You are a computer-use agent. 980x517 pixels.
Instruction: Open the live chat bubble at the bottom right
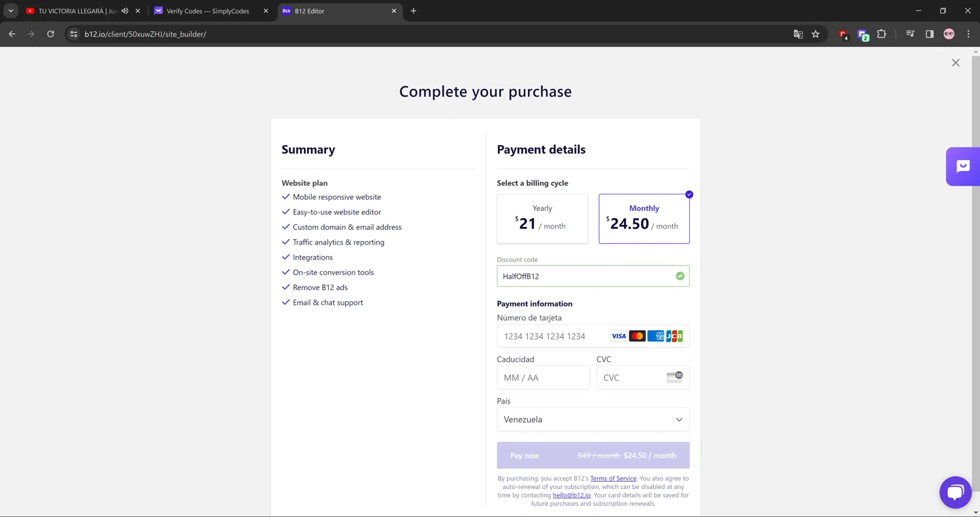tap(956, 492)
